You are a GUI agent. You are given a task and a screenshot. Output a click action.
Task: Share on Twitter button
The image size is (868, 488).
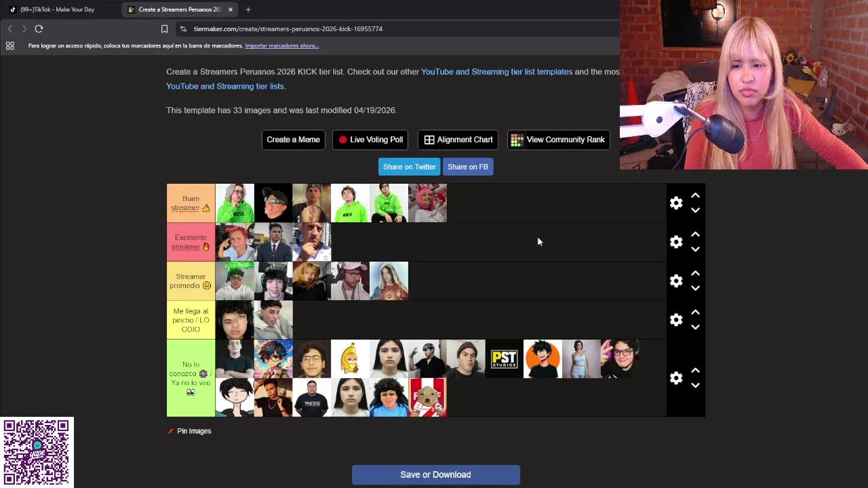(x=410, y=167)
